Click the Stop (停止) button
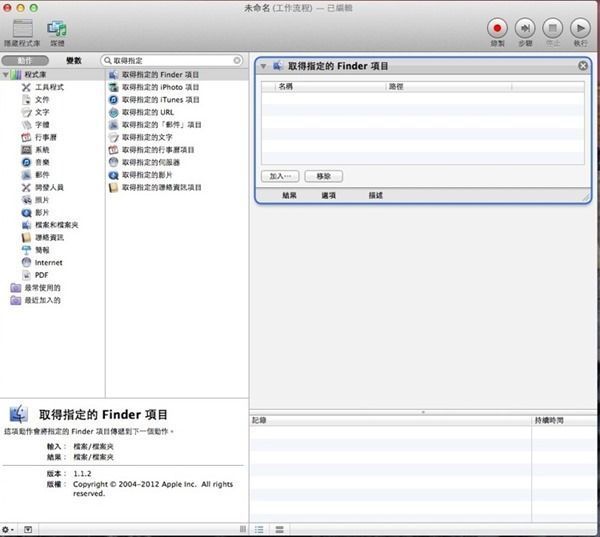 [x=553, y=29]
